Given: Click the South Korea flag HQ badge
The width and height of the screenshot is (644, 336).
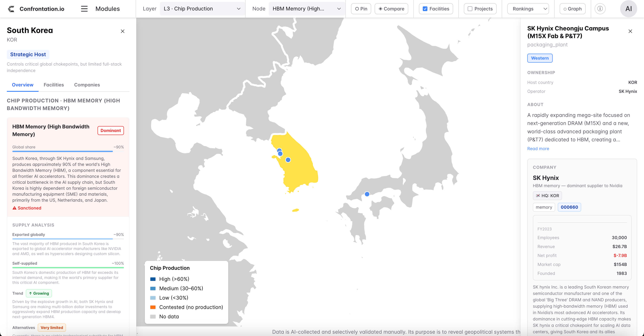Looking at the screenshot, I should [x=547, y=196].
